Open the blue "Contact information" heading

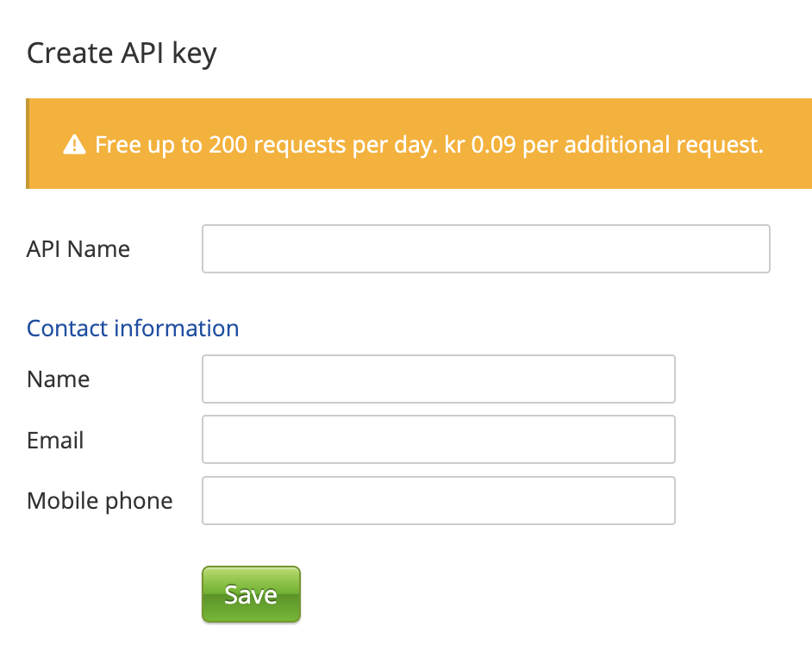click(133, 329)
